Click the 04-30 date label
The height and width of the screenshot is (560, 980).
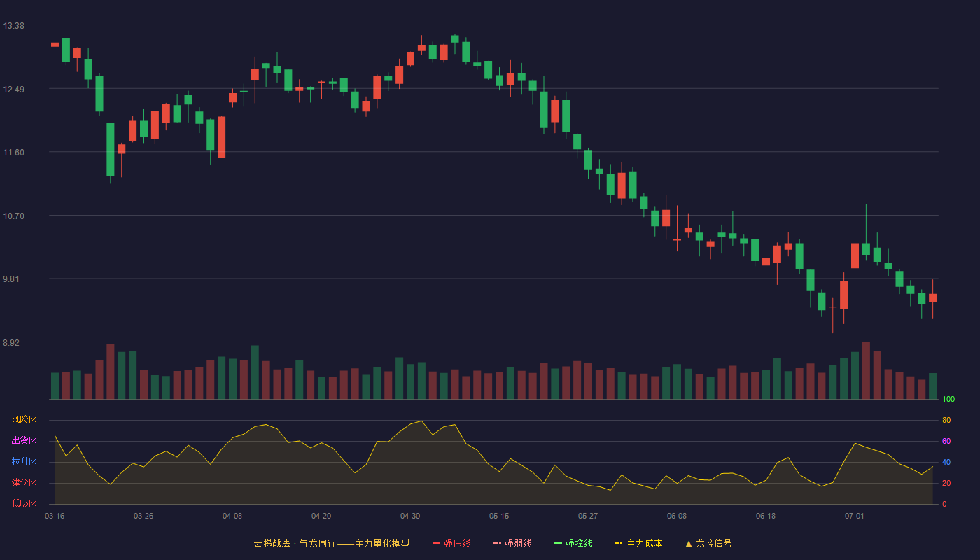410,516
